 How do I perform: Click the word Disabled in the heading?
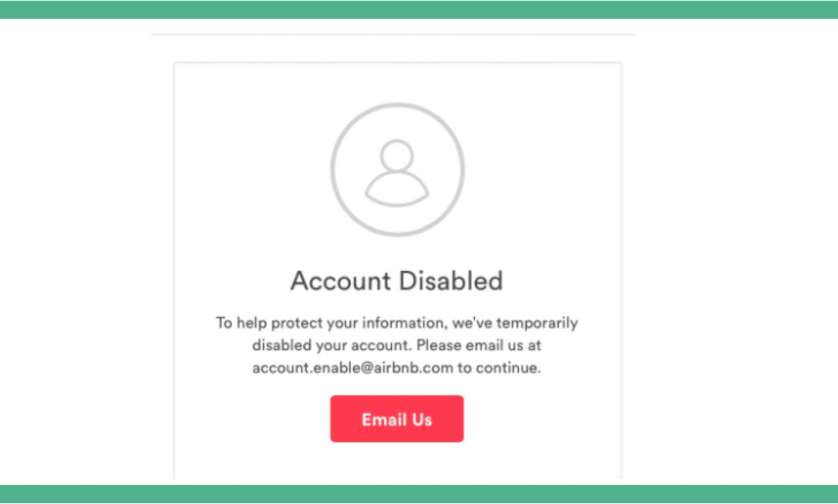tap(451, 281)
